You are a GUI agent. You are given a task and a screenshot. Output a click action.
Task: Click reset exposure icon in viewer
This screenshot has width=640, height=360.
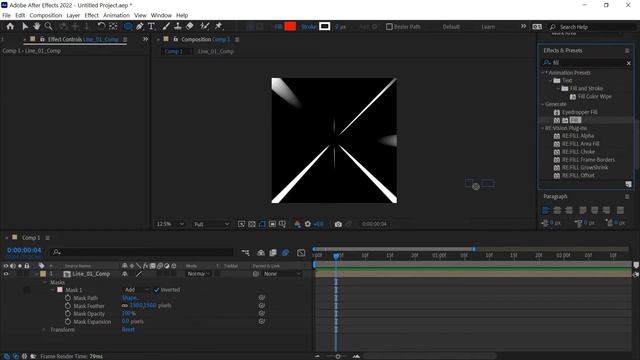click(308, 224)
